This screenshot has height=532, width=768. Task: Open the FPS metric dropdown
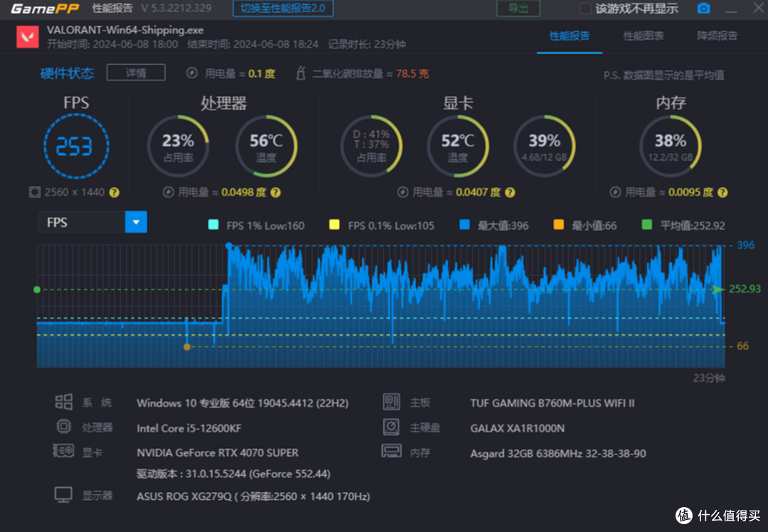pyautogui.click(x=136, y=222)
